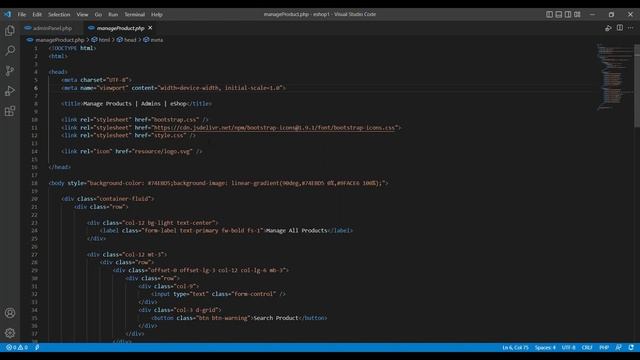
Task: Close the manageProduct.php tab
Action: click(150, 28)
